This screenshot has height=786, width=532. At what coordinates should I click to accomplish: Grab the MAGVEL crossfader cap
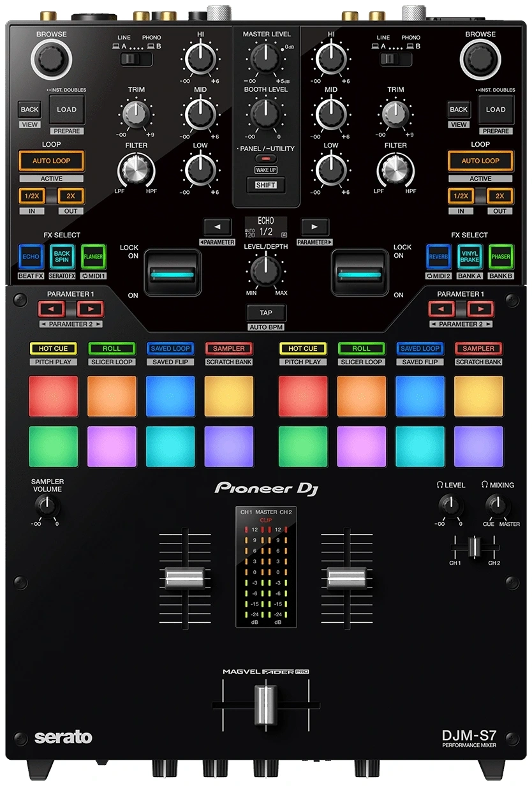click(x=266, y=705)
